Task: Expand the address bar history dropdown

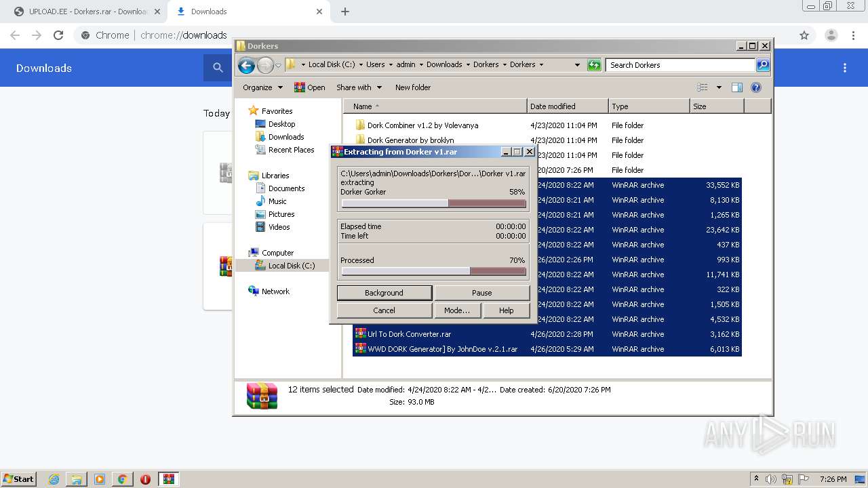Action: click(577, 65)
